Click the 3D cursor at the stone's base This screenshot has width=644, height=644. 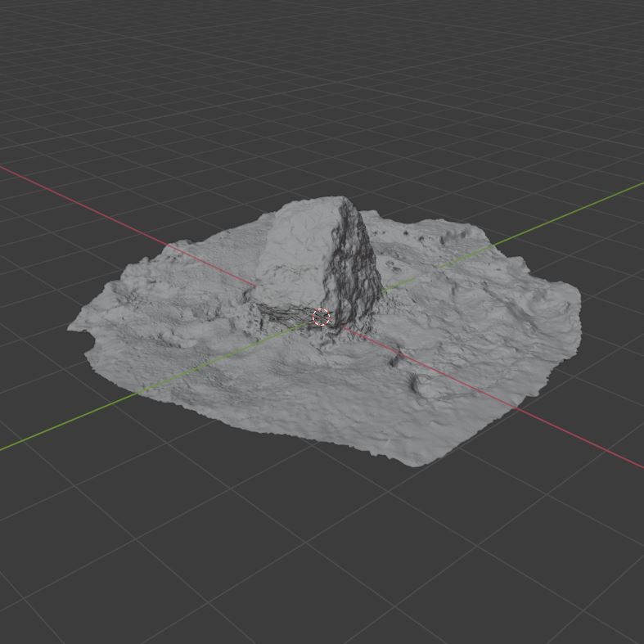321,317
